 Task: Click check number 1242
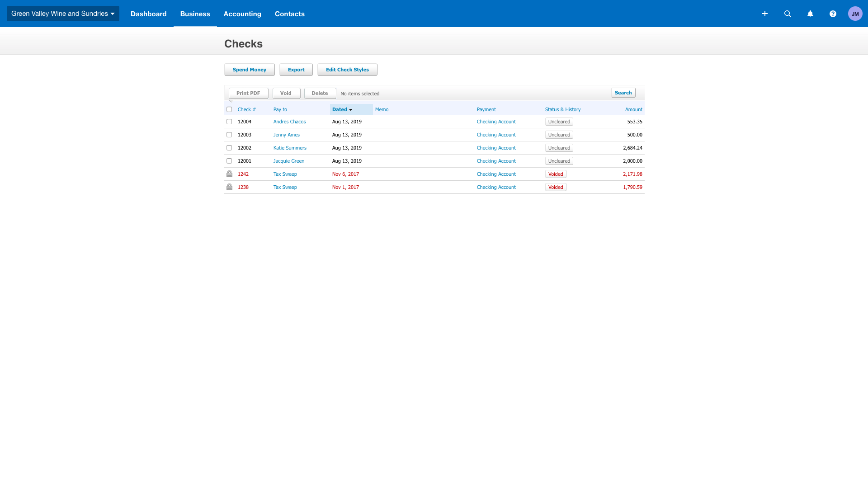tap(243, 174)
